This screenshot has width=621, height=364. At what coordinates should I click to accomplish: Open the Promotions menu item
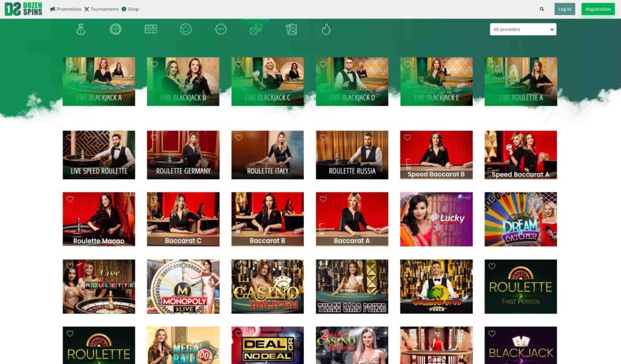click(x=65, y=9)
